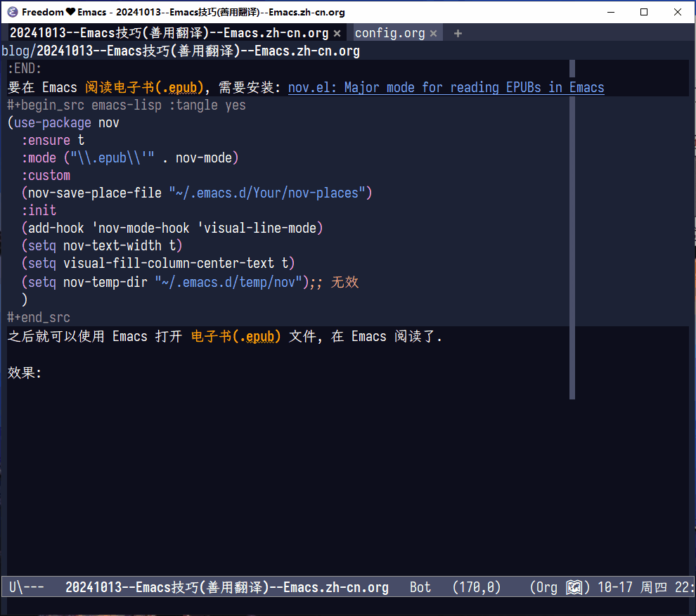Click the :init keyword
696x616 pixels.
pyautogui.click(x=39, y=210)
